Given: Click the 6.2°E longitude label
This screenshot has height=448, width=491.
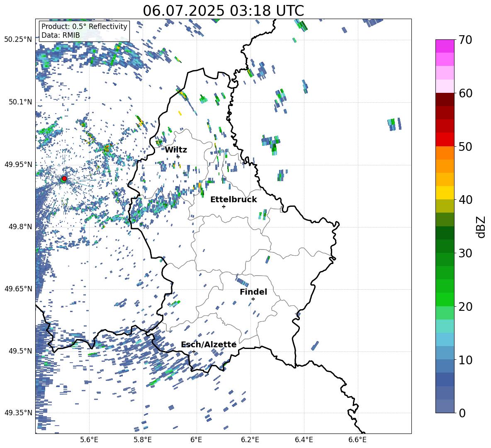Looking at the screenshot, I should (250, 440).
